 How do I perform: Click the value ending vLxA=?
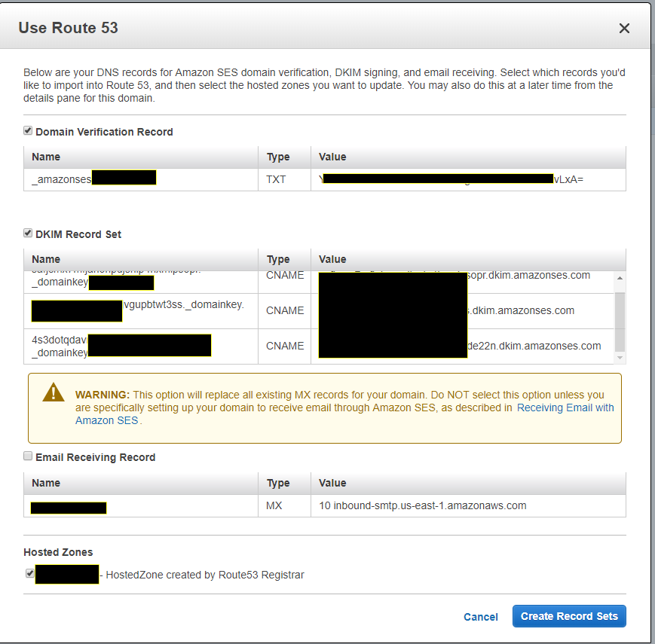pos(468,179)
